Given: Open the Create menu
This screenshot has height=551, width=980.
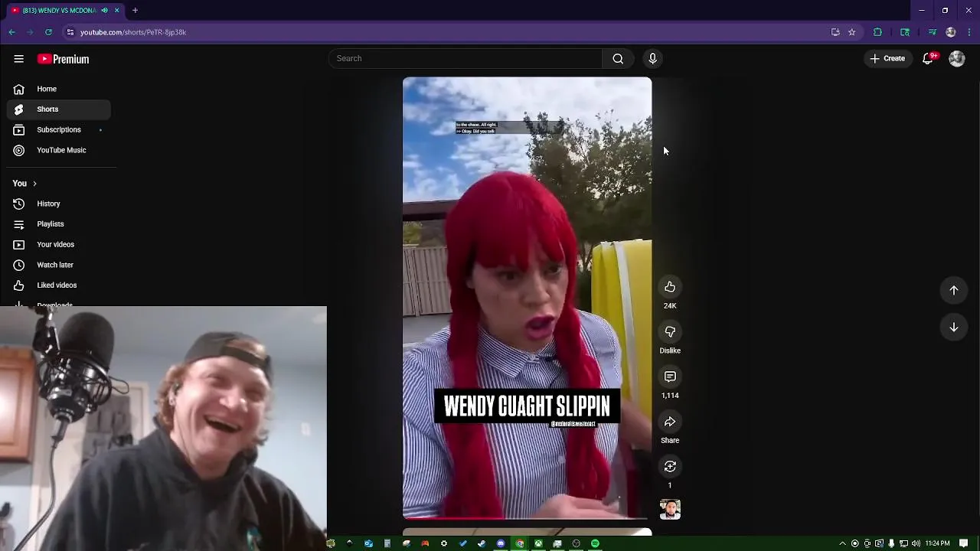Looking at the screenshot, I should [887, 58].
